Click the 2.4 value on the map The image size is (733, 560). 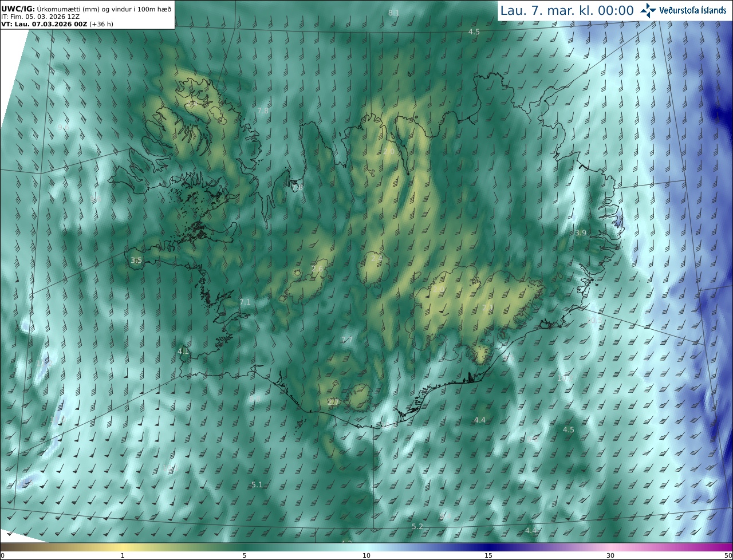377,258
